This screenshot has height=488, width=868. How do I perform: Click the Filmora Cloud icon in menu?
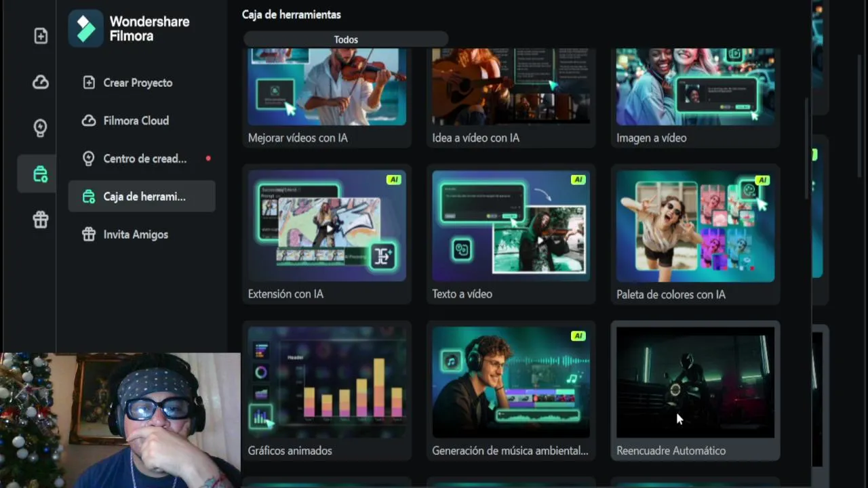pyautogui.click(x=89, y=121)
